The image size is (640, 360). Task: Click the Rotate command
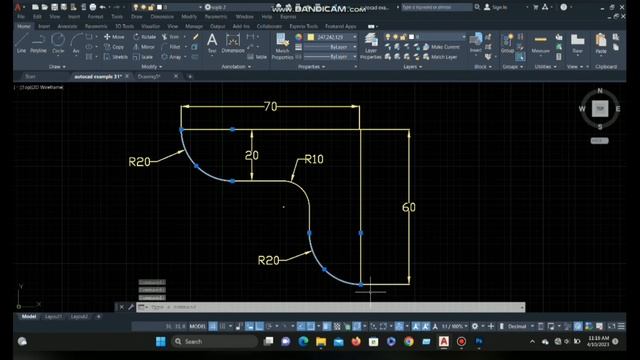144,37
